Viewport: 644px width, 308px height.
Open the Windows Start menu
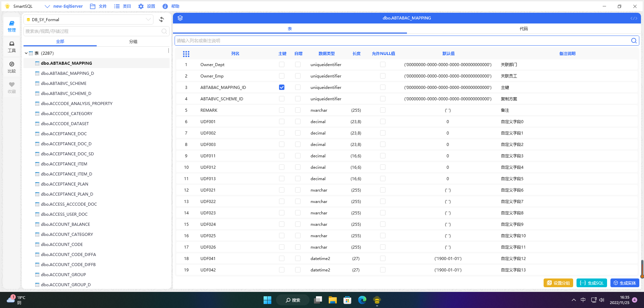point(267,300)
